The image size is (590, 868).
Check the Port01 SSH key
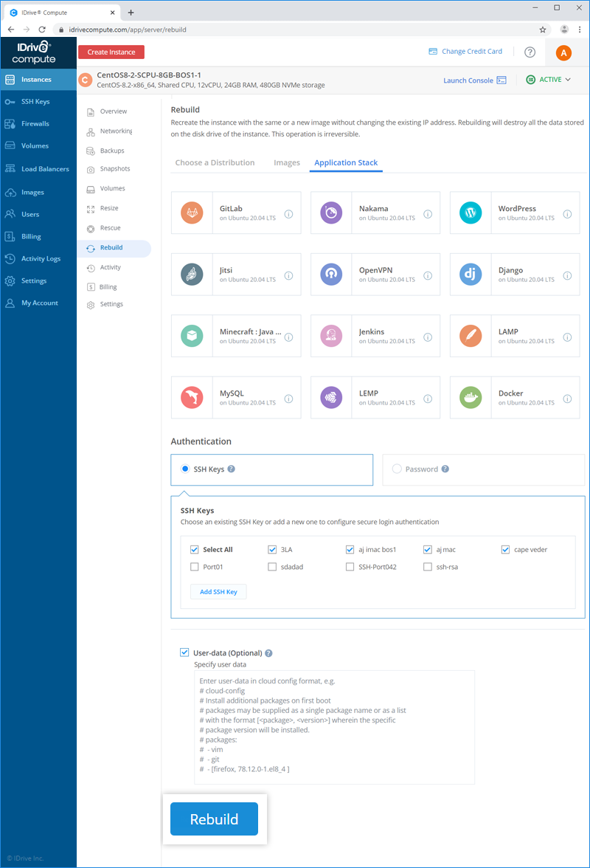click(194, 567)
